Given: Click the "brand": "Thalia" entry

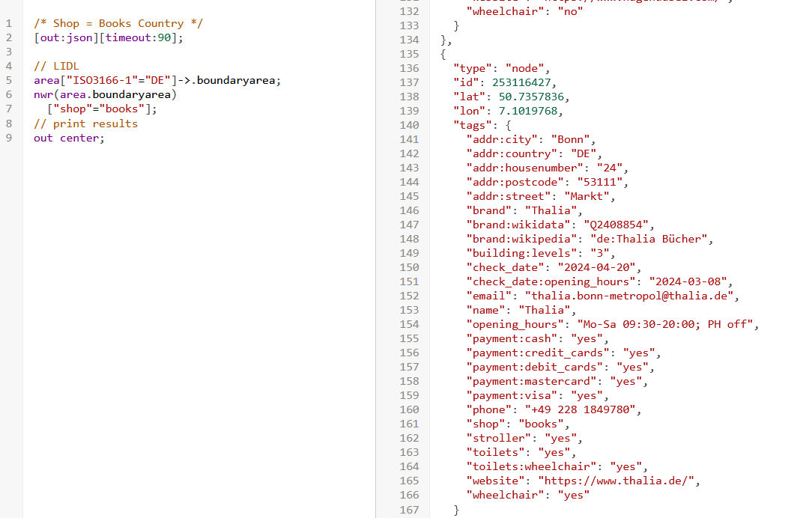Looking at the screenshot, I should tap(524, 210).
